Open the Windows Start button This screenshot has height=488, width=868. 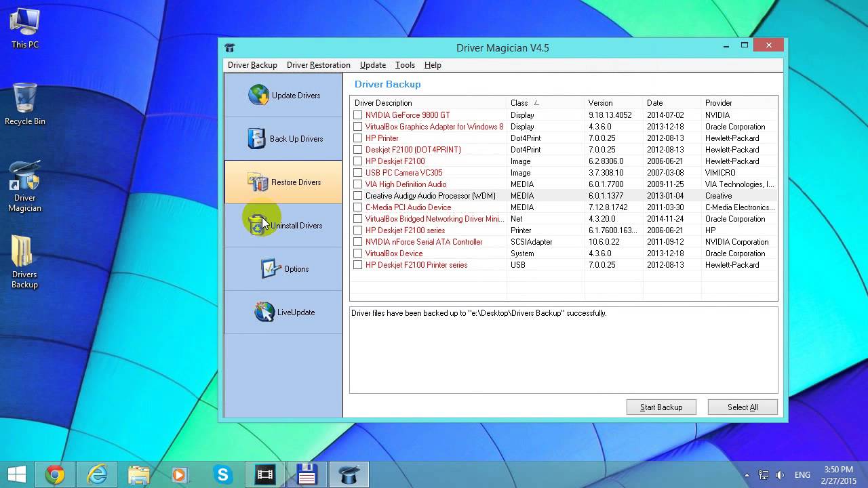pyautogui.click(x=17, y=474)
